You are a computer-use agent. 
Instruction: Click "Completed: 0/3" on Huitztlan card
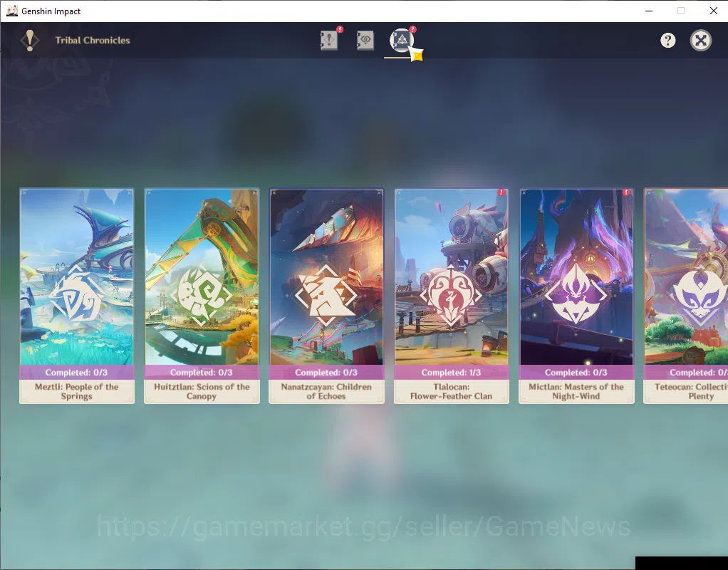[x=201, y=373]
